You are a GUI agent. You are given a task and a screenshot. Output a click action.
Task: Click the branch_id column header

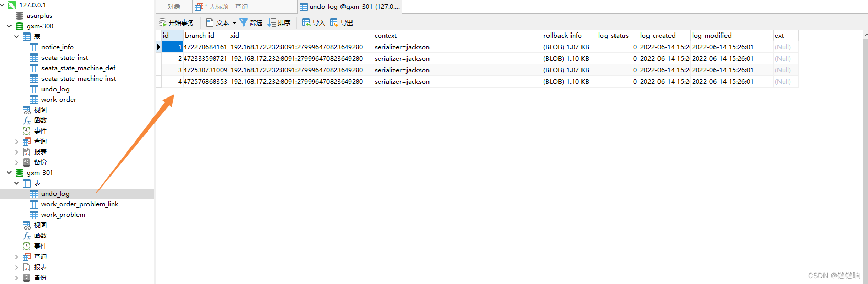tap(206, 36)
